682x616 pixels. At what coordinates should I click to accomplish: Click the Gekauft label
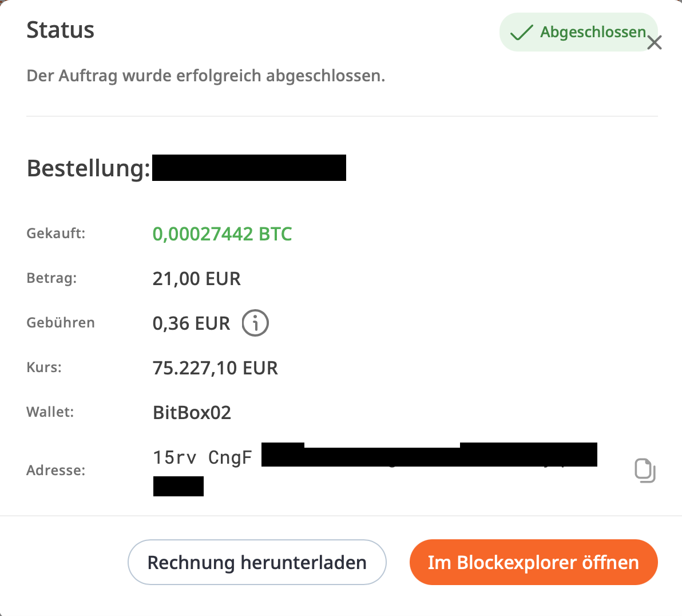click(x=55, y=234)
